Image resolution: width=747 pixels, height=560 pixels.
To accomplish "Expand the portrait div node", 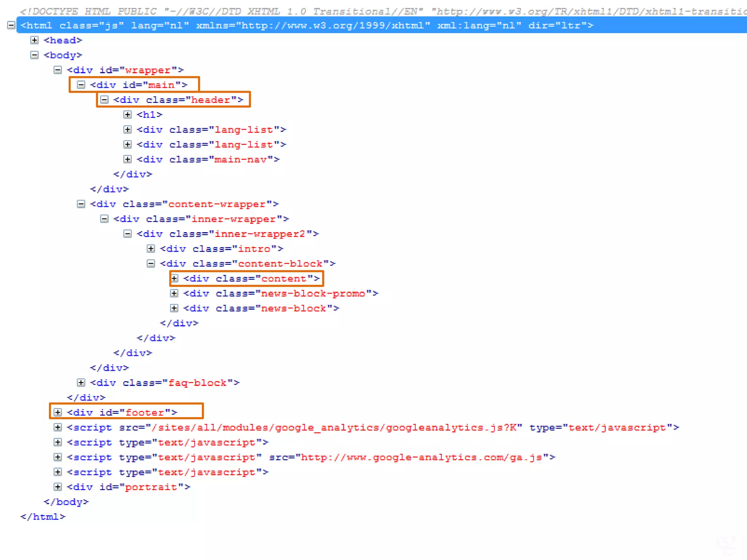I will pyautogui.click(x=58, y=487).
